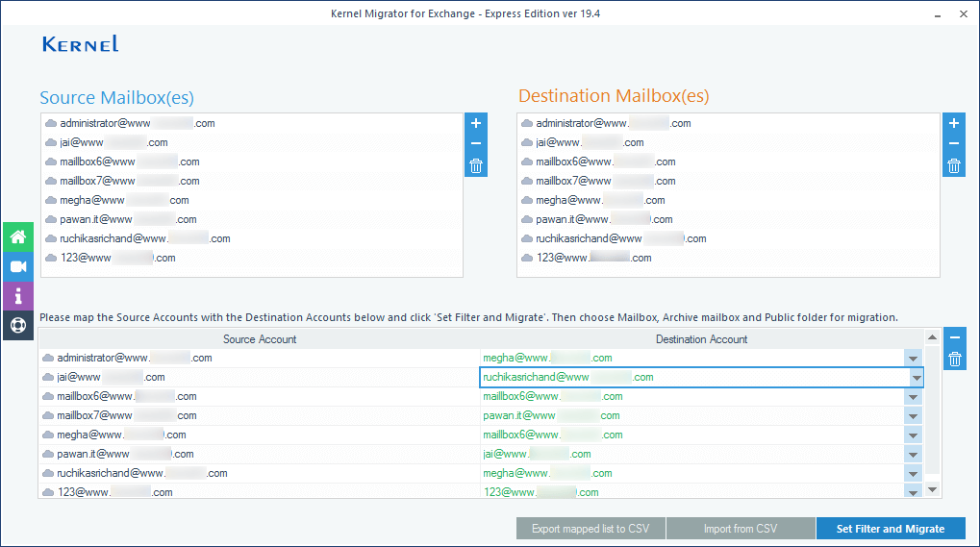Click Import from CSV button

[741, 529]
